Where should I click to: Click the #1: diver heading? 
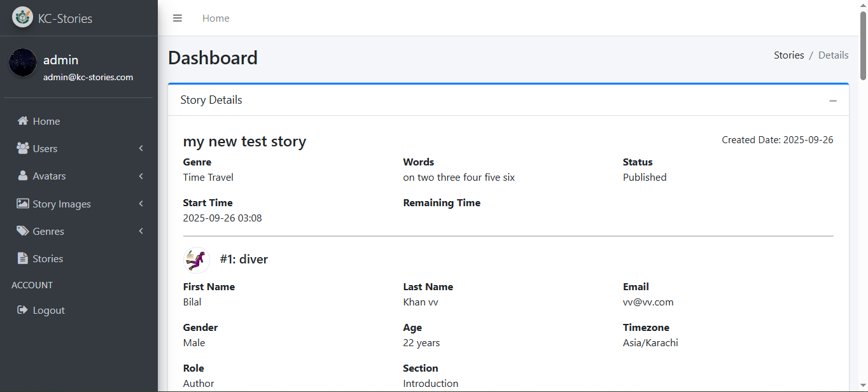tap(244, 260)
